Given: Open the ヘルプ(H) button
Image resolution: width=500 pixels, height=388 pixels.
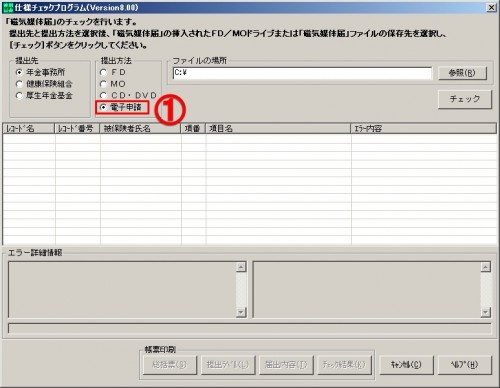Looking at the screenshot, I should pos(464,365).
